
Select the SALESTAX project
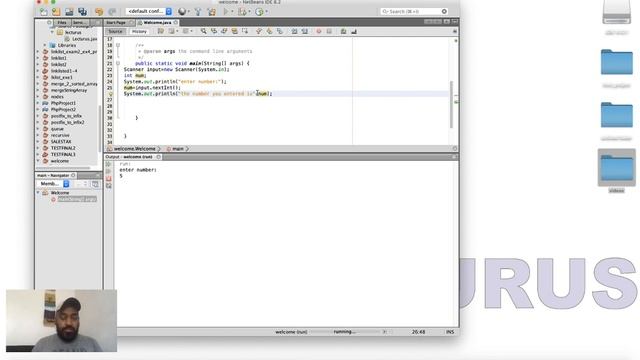tap(61, 142)
